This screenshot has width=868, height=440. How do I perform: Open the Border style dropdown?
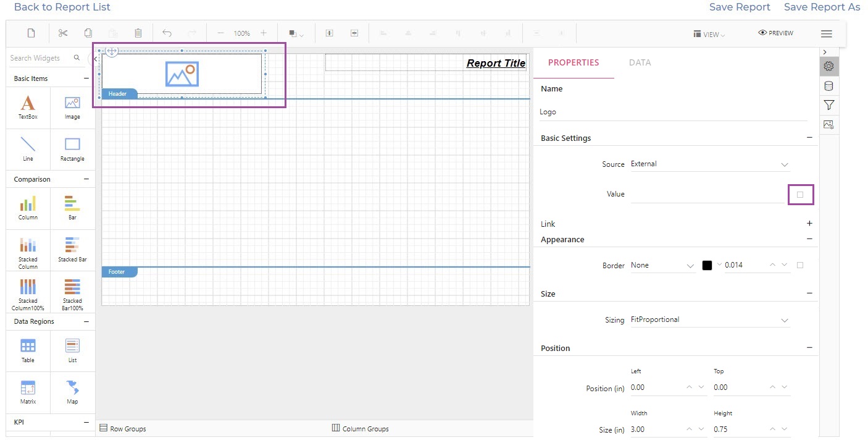point(663,265)
